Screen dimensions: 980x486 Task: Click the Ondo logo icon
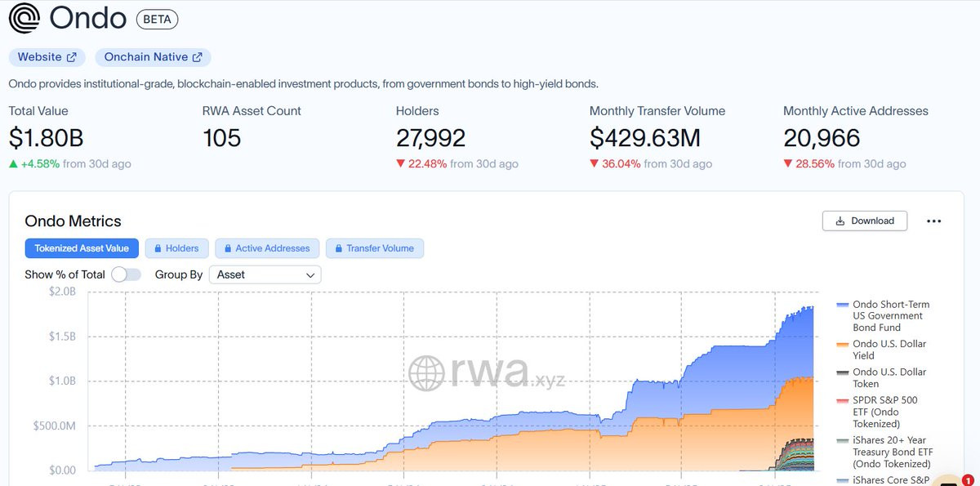[x=24, y=18]
